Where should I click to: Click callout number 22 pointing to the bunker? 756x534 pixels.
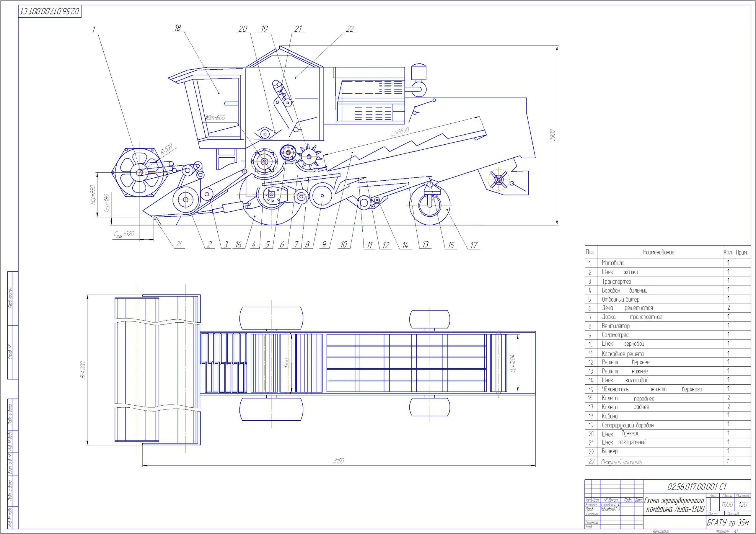point(350,29)
